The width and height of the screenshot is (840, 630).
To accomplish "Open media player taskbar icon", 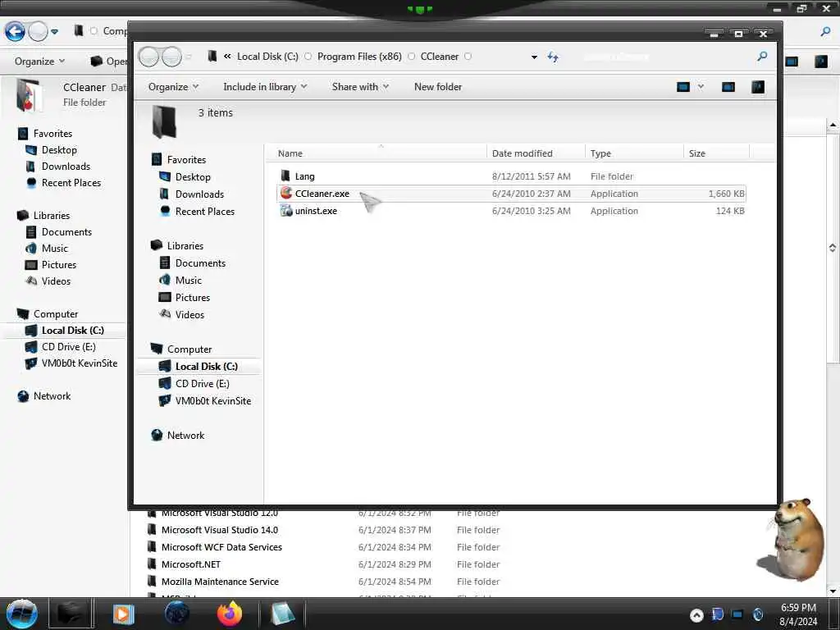I will [123, 614].
